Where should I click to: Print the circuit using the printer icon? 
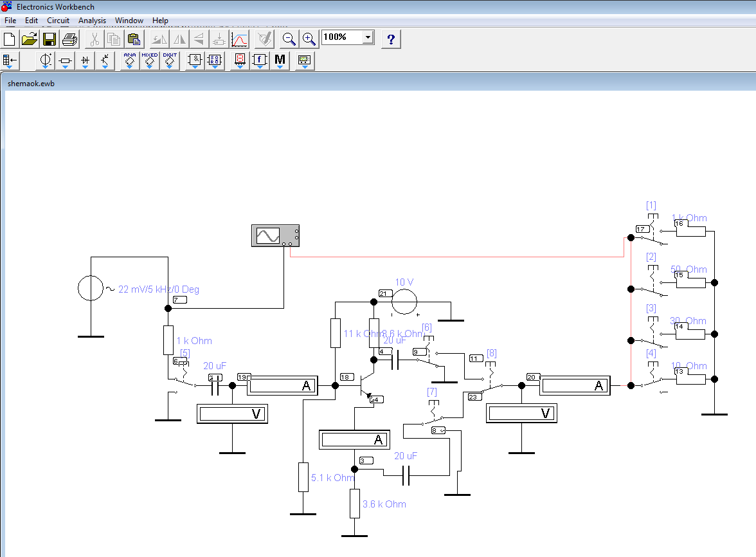69,39
